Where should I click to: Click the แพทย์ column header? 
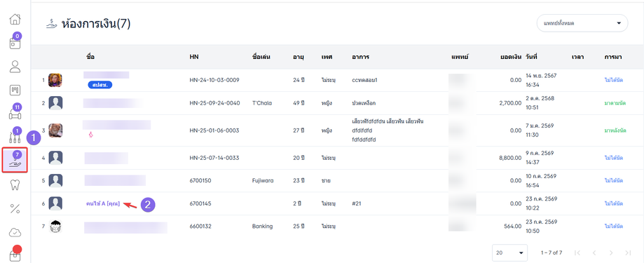pyautogui.click(x=460, y=57)
